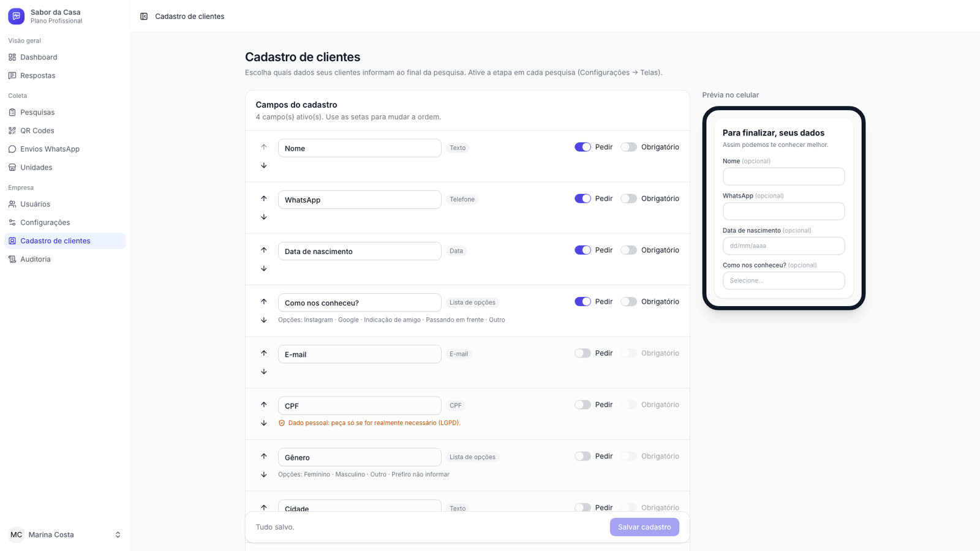Edit the Nome field label
980x551 pixels.
click(x=360, y=148)
